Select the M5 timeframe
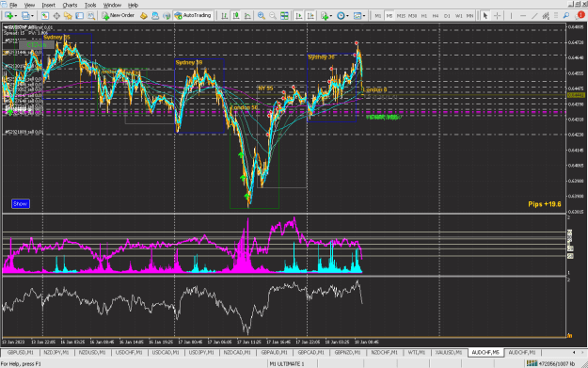 (389, 16)
